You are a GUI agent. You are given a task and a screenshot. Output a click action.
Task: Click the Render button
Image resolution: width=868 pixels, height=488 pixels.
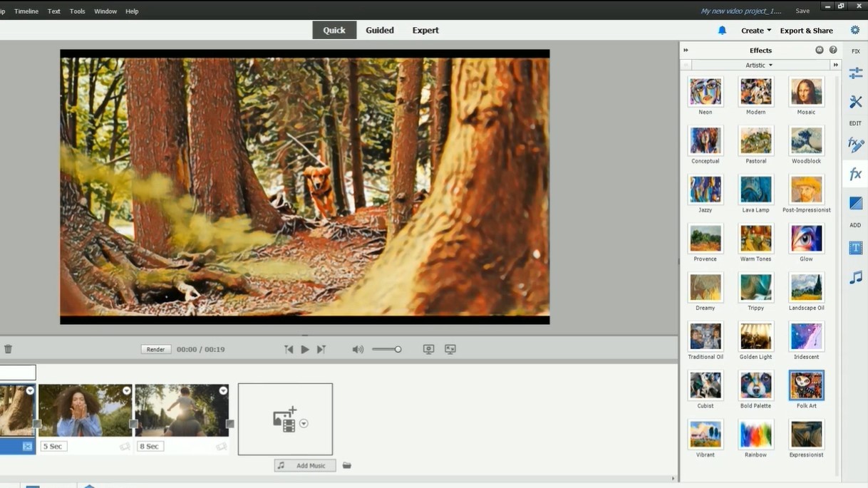coord(155,349)
